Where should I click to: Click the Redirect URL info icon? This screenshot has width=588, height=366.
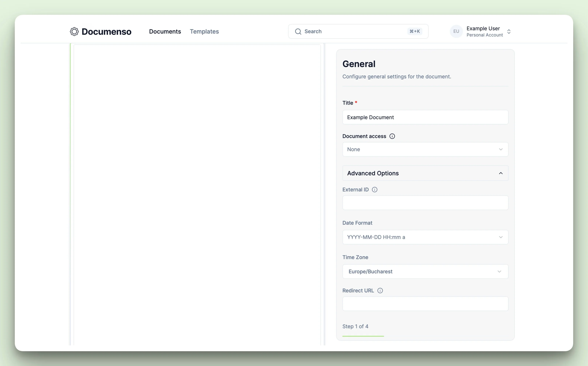pos(380,291)
